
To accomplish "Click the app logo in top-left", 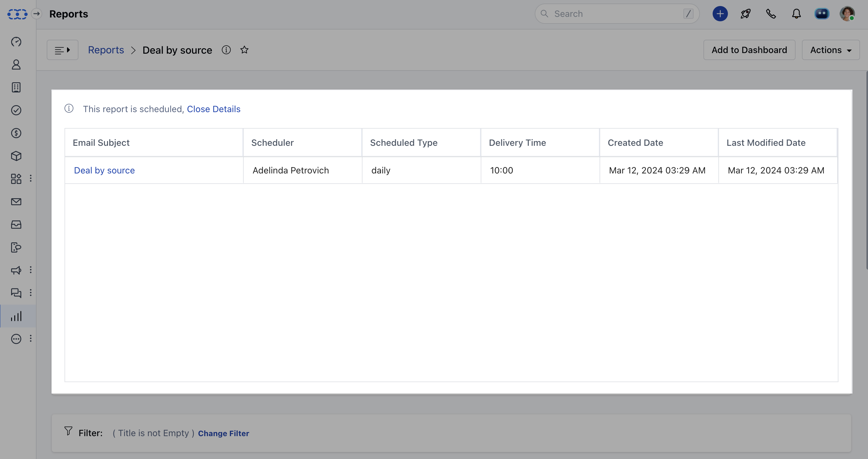I will (x=17, y=14).
